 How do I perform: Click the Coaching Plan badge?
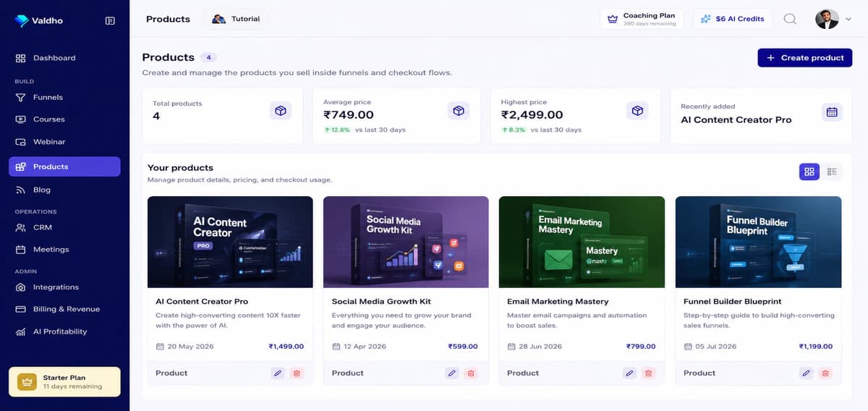coord(642,19)
